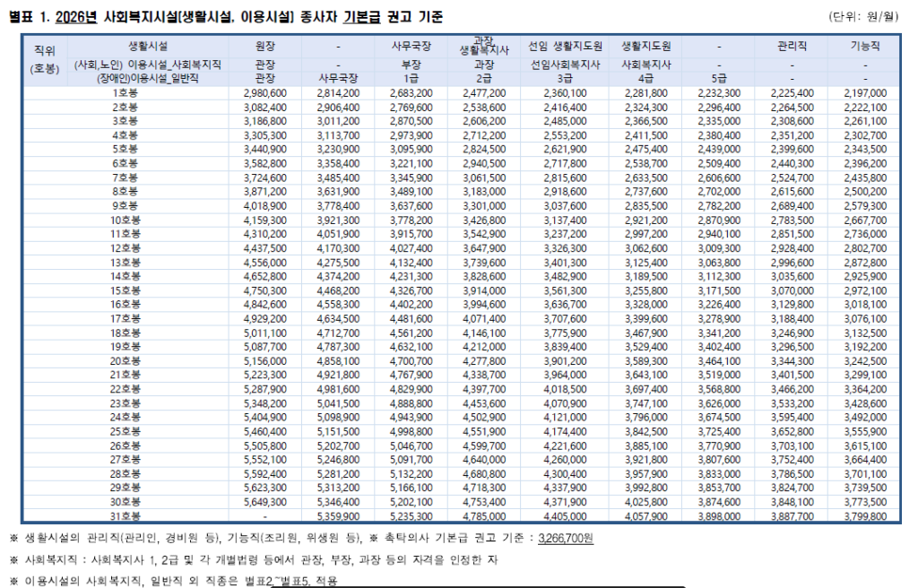Image resolution: width=918 pixels, height=588 pixels.
Task: Click the '4급' header cell
Action: 645,78
